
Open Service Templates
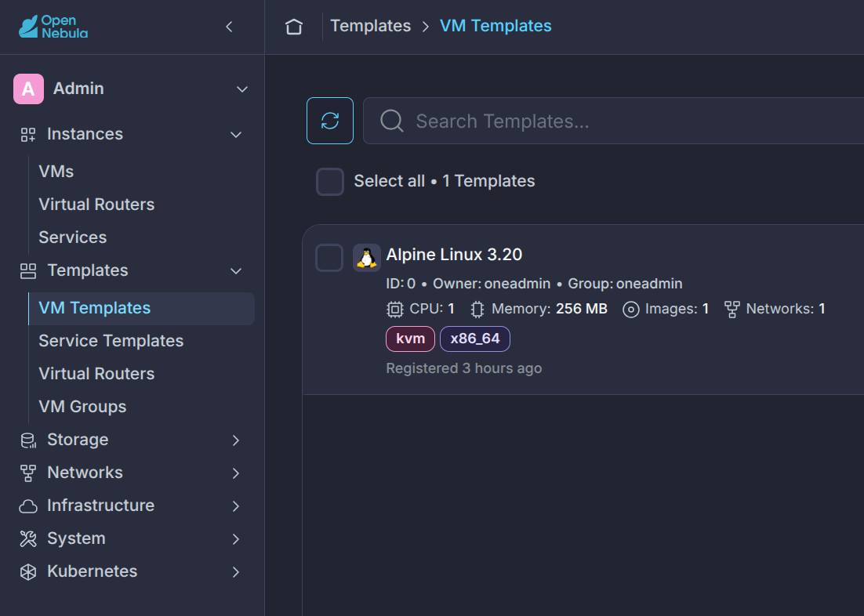coord(111,341)
